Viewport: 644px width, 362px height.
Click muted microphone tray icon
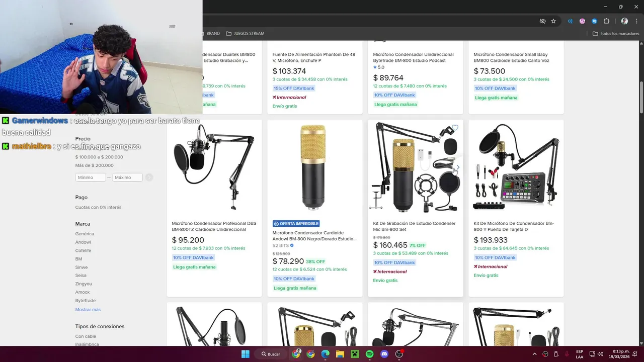click(567, 354)
